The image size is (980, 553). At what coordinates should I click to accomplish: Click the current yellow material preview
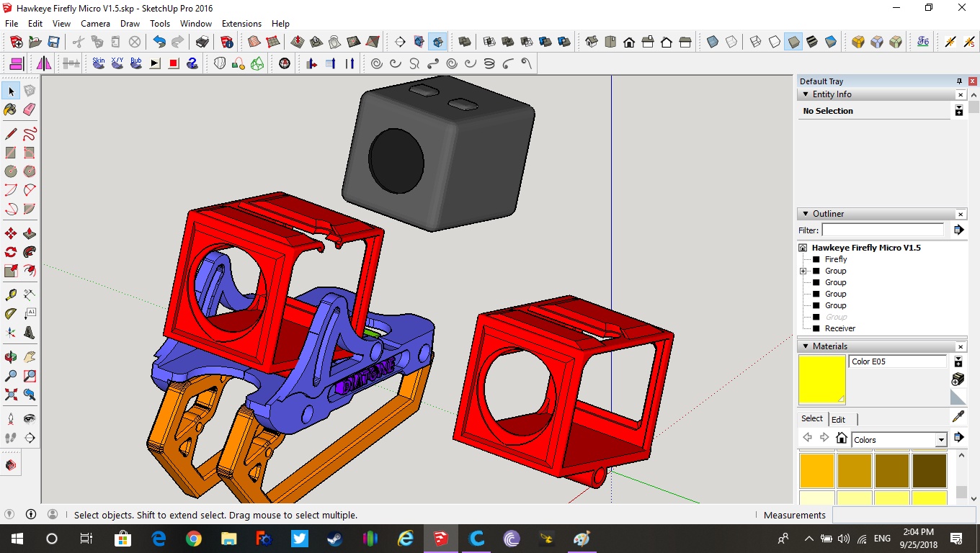pos(821,379)
